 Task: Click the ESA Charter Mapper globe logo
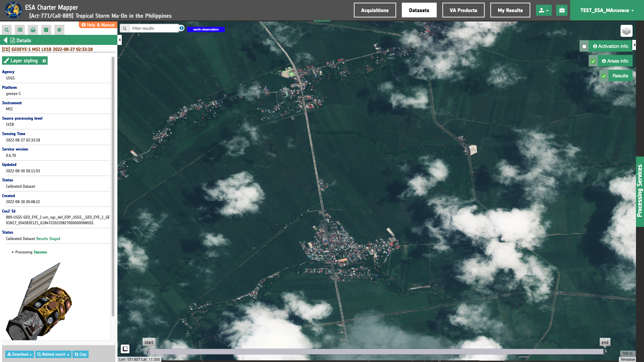[x=13, y=10]
